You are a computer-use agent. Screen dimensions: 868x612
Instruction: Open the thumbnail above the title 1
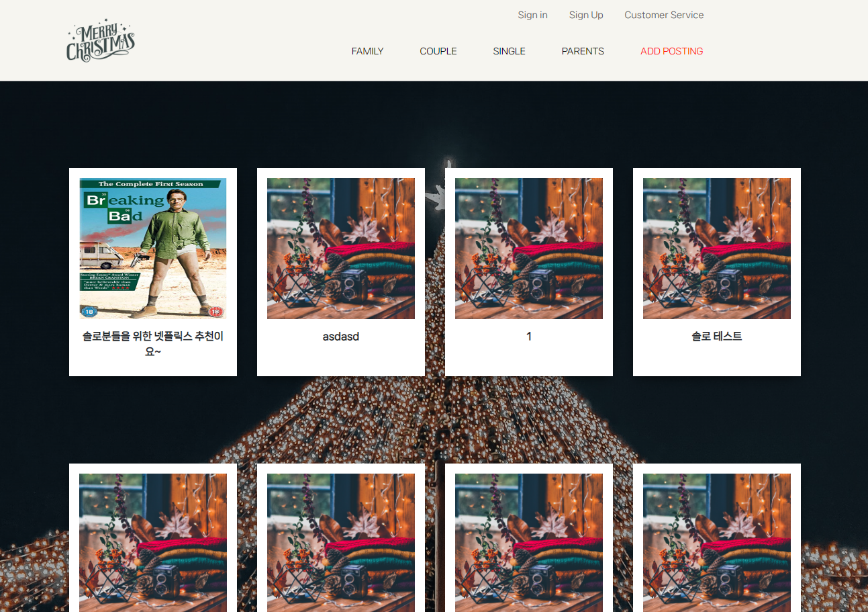[529, 249]
